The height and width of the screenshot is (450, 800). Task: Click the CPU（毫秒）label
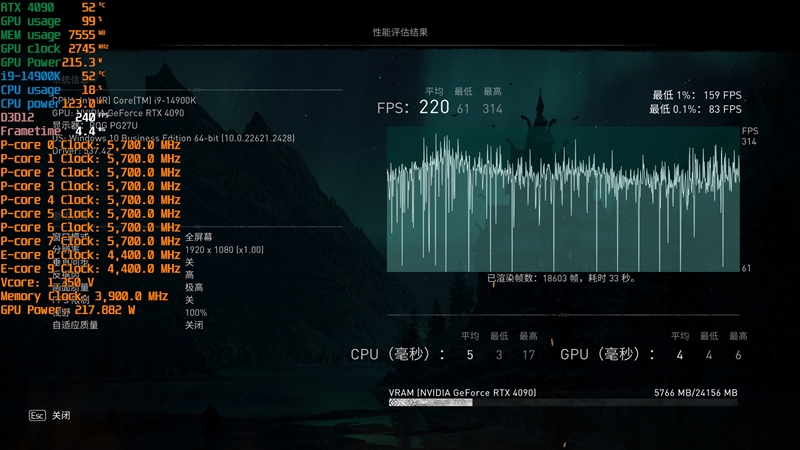click(x=397, y=354)
